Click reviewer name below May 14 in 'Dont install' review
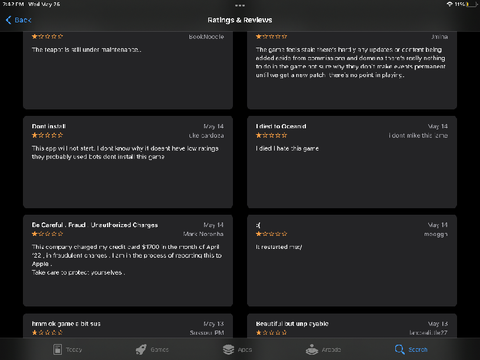This screenshot has width=480, height=360. 206,136
